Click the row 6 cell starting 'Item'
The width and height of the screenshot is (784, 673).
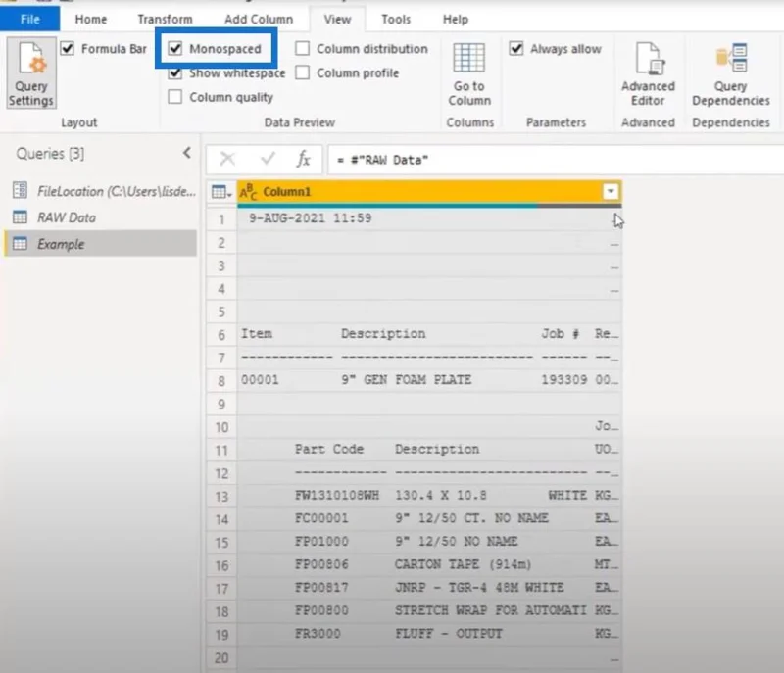tap(429, 334)
